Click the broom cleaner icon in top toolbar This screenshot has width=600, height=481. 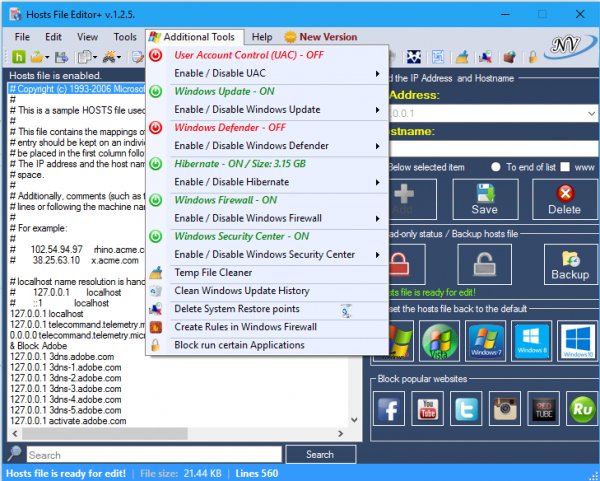point(462,57)
